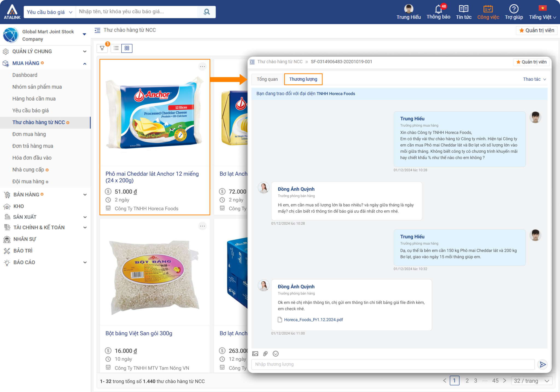This screenshot has width=560, height=392.
Task: Open Trợ giúp help icon
Action: coord(514,9)
